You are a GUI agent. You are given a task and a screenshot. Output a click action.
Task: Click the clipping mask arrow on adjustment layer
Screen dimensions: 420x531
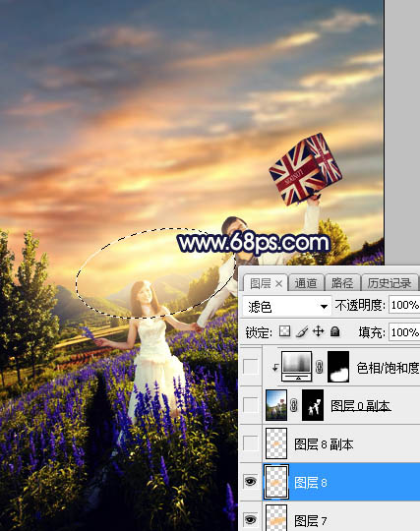(275, 367)
